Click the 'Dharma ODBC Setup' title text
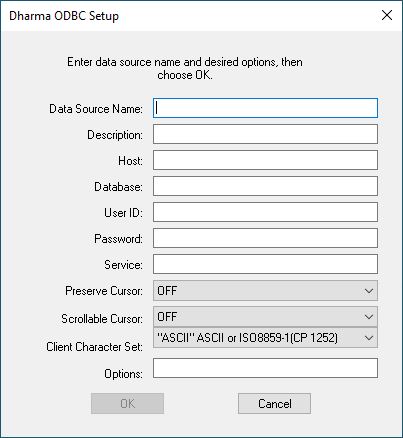Screen dimensions: 403x438 pyautogui.click(x=64, y=16)
